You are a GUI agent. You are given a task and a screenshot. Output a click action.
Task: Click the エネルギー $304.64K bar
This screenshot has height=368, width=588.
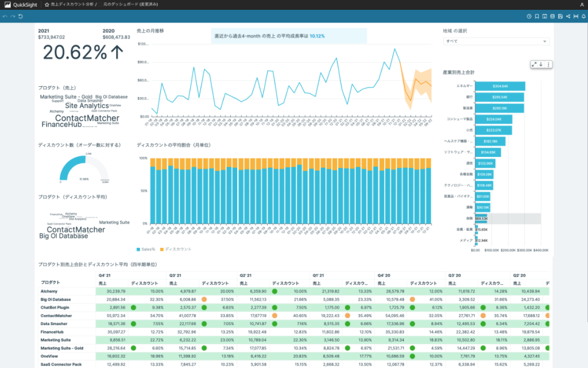[500, 86]
